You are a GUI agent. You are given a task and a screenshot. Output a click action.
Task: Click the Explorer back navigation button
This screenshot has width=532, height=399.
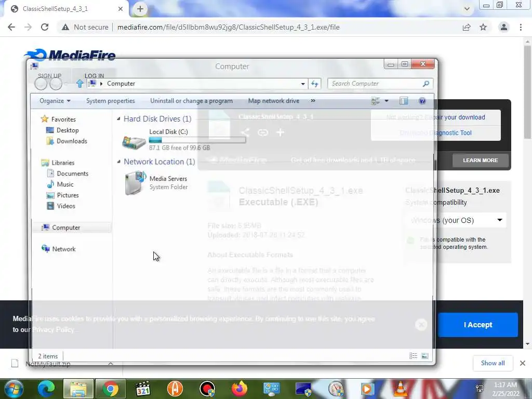pos(41,84)
